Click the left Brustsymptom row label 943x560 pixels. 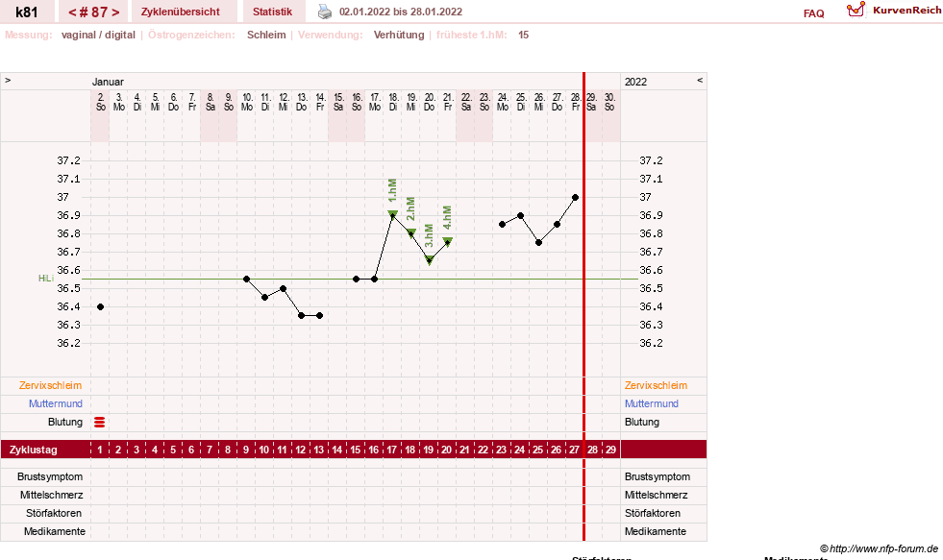tap(50, 476)
